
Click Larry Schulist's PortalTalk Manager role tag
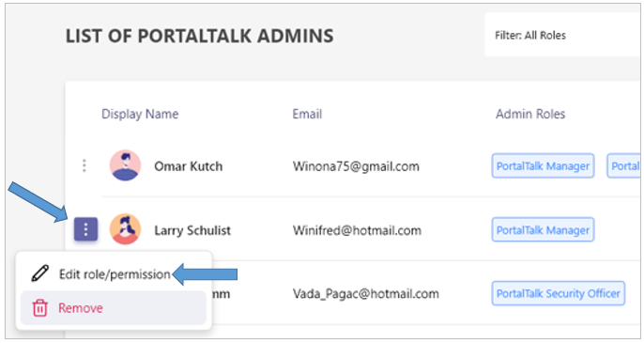(x=543, y=230)
